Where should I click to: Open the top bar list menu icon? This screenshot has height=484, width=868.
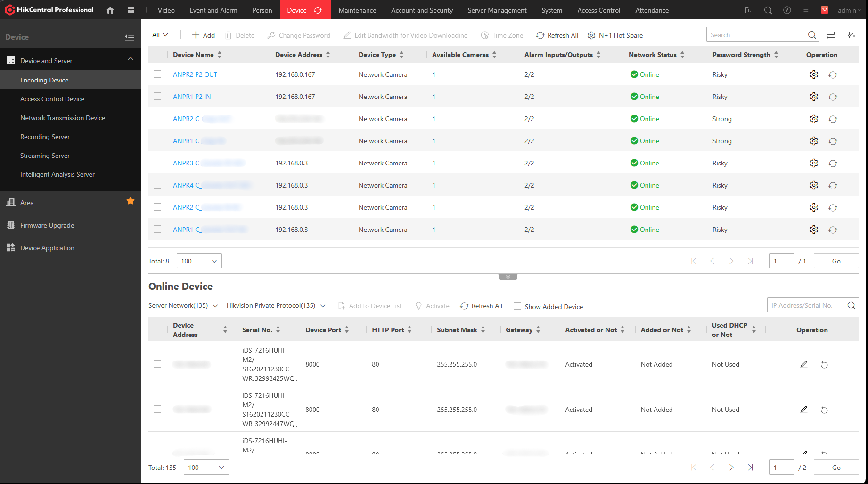click(806, 10)
